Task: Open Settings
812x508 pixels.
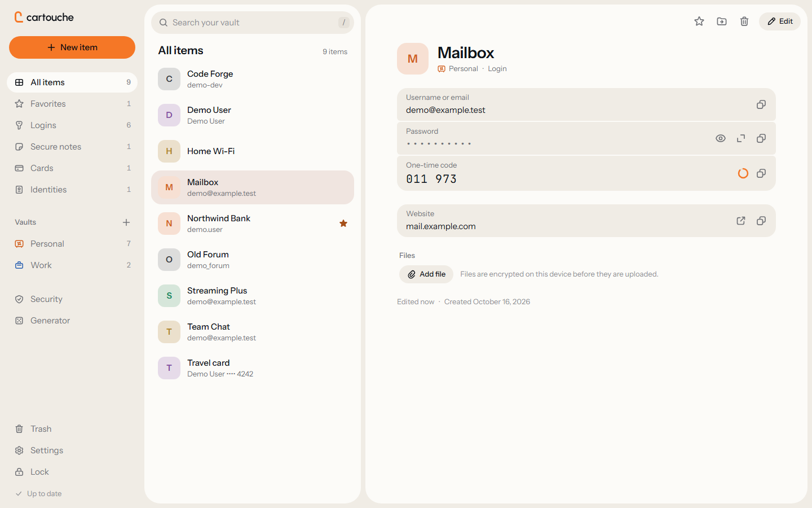Action: click(72, 450)
